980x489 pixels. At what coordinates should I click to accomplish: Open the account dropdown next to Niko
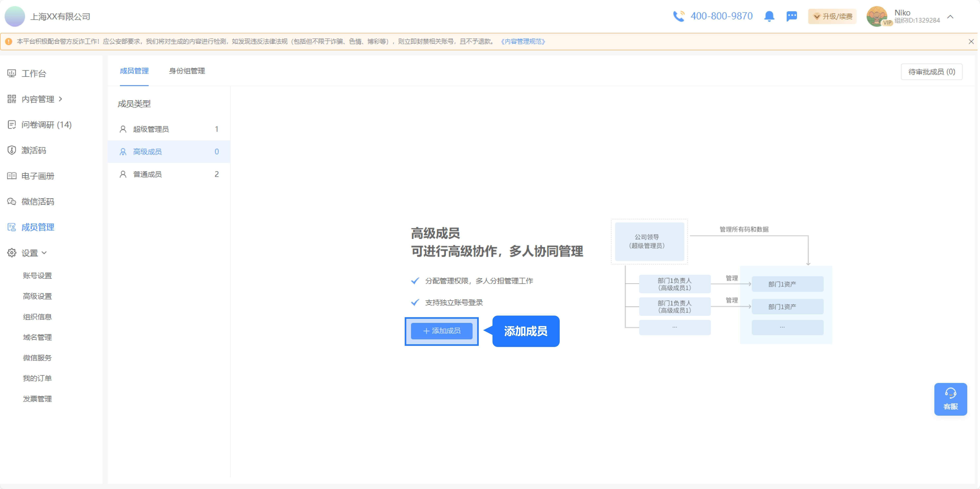click(x=950, y=17)
